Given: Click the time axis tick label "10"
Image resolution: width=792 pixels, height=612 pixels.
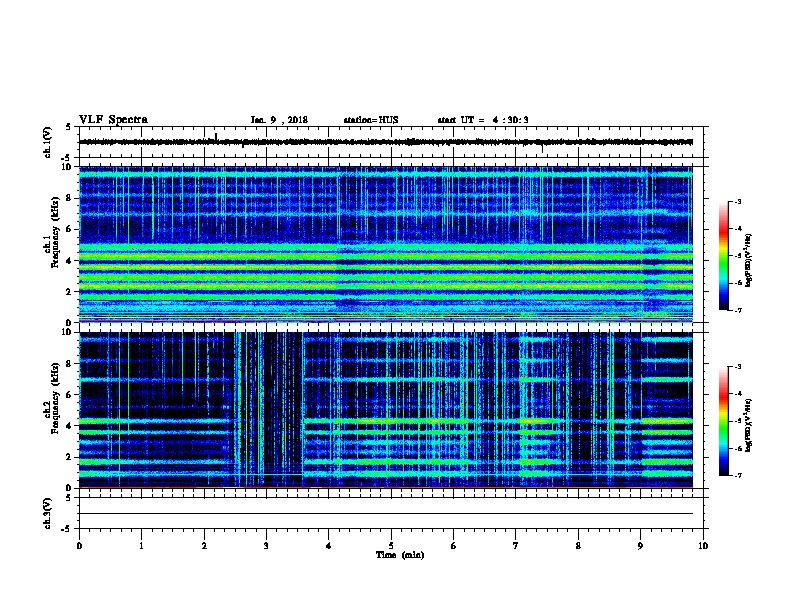Looking at the screenshot, I should (703, 545).
